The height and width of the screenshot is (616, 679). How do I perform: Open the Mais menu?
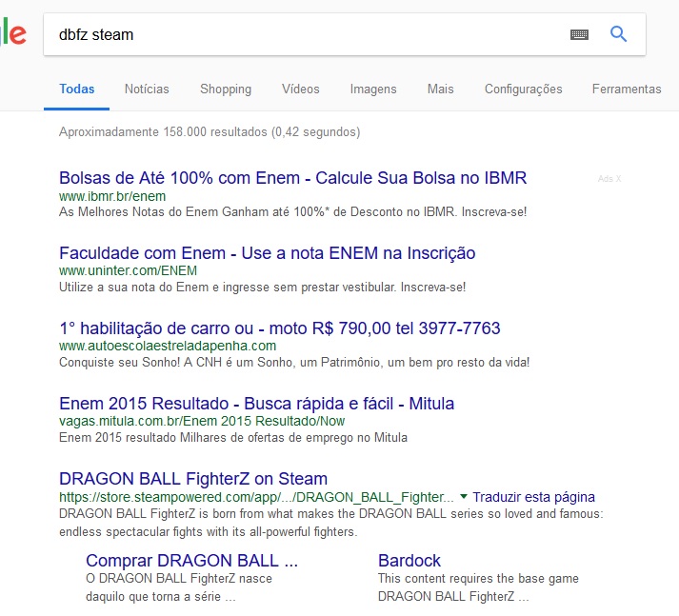[440, 89]
